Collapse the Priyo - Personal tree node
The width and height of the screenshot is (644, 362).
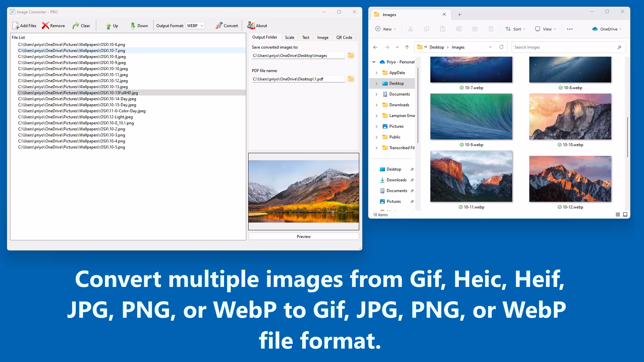[x=374, y=62]
